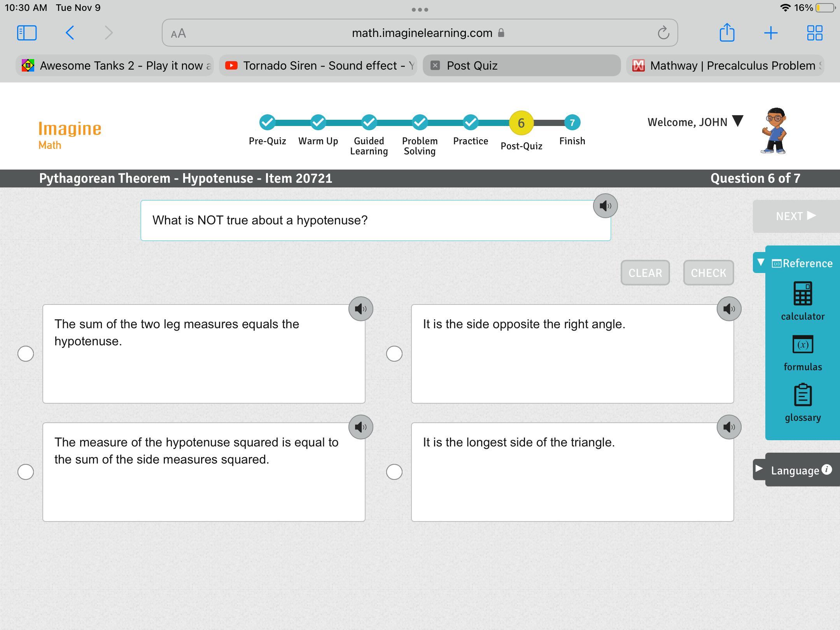Show the Safari sidebar

tap(27, 33)
